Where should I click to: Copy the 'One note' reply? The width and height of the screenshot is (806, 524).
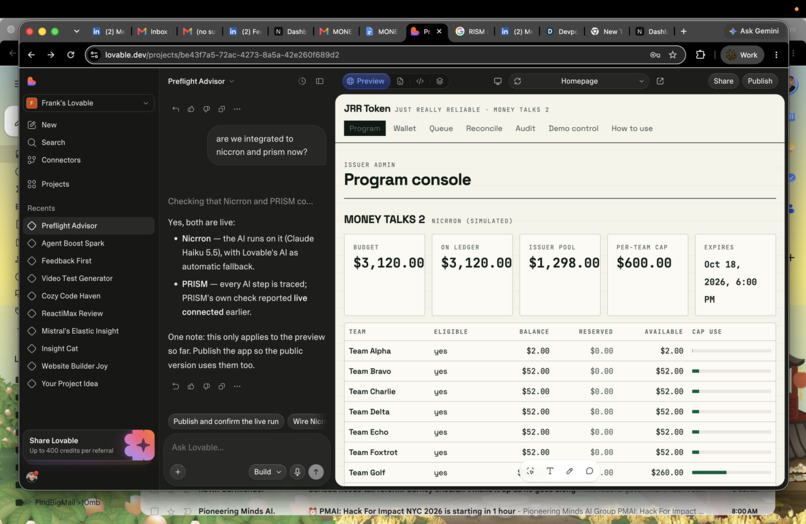222,386
